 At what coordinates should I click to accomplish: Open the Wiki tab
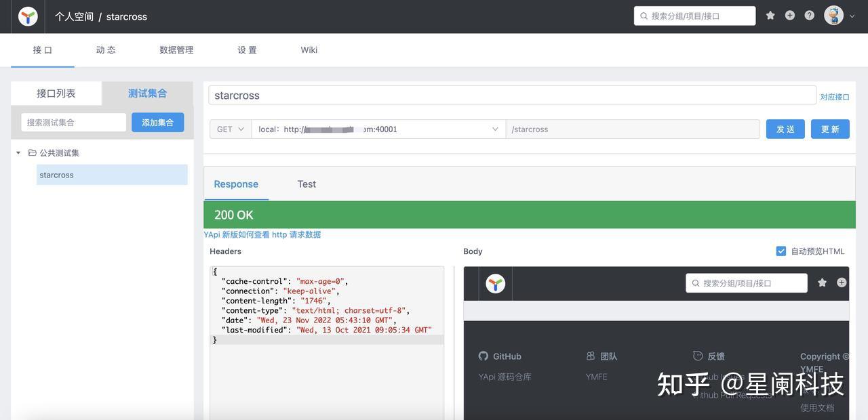[x=309, y=50]
